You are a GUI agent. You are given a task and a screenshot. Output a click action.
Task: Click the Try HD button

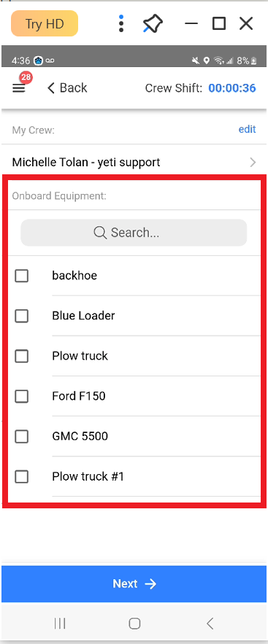[45, 24]
